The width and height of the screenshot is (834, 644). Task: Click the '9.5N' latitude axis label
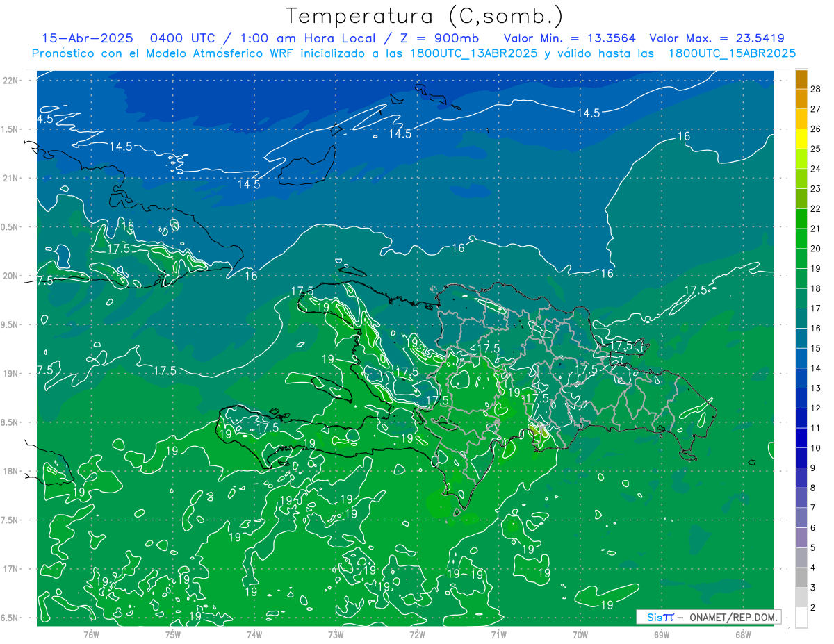[x=10, y=324]
